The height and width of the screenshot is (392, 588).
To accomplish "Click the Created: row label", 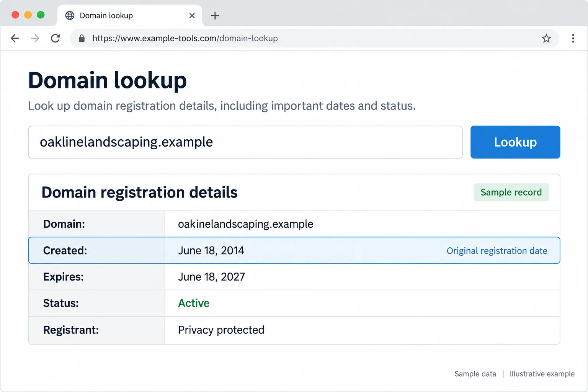I will (65, 250).
